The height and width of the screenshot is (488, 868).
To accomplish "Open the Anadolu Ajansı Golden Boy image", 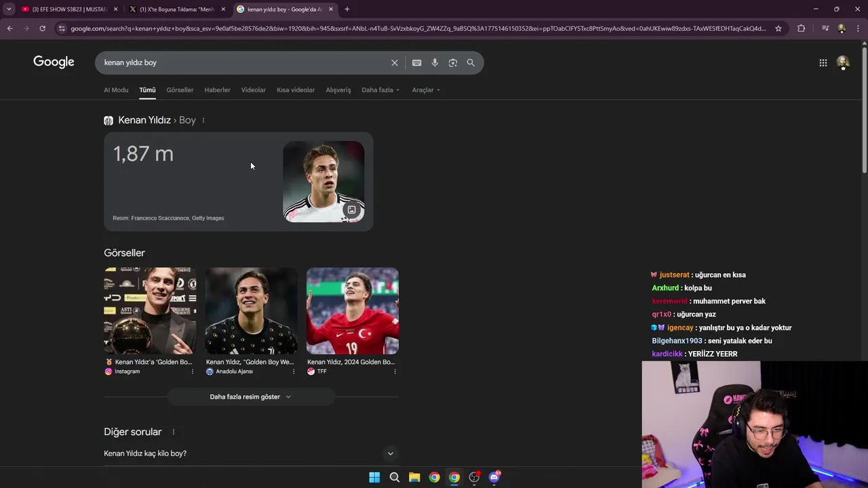I will pyautogui.click(x=251, y=310).
